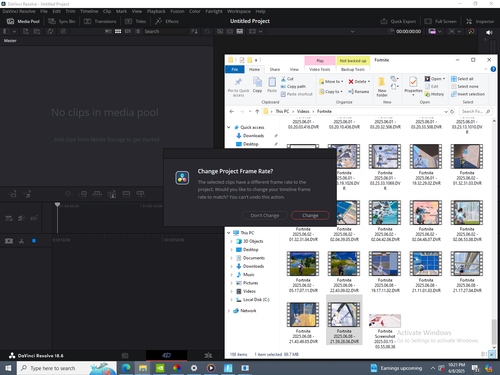Open Video Tools ribbon tab
The width and height of the screenshot is (500, 375).
(x=320, y=69)
